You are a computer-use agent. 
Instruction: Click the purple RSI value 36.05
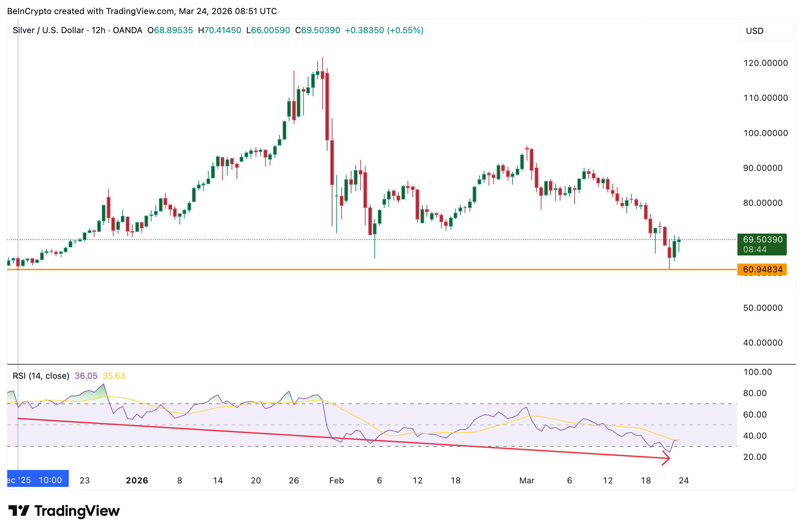coord(86,376)
